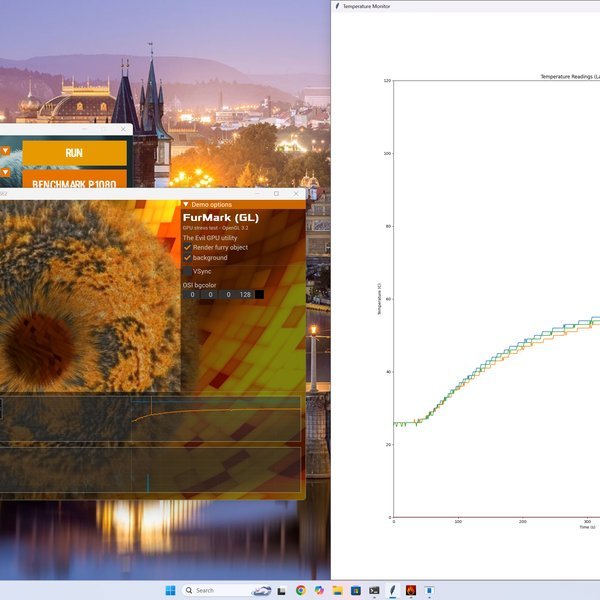This screenshot has height=600, width=600.
Task: Close the FurMark launcher window
Action: 123,129
